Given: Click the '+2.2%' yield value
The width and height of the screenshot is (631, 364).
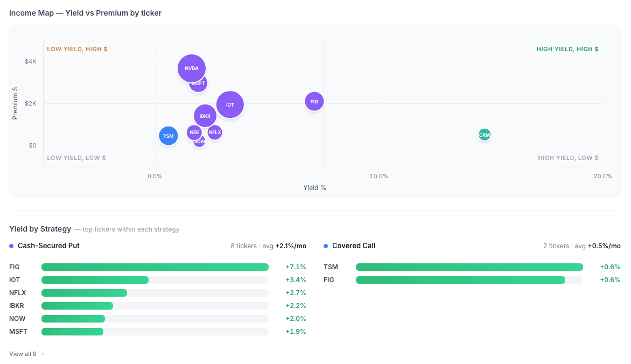Looking at the screenshot, I should coord(296,306).
